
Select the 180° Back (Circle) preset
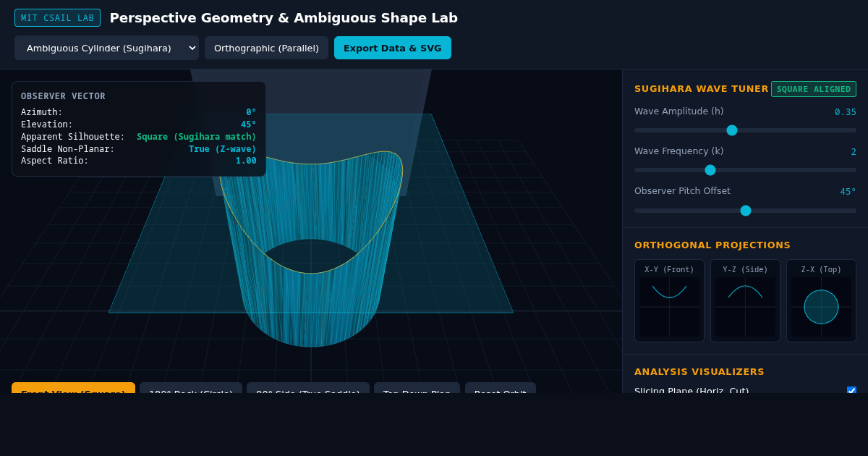[191, 388]
